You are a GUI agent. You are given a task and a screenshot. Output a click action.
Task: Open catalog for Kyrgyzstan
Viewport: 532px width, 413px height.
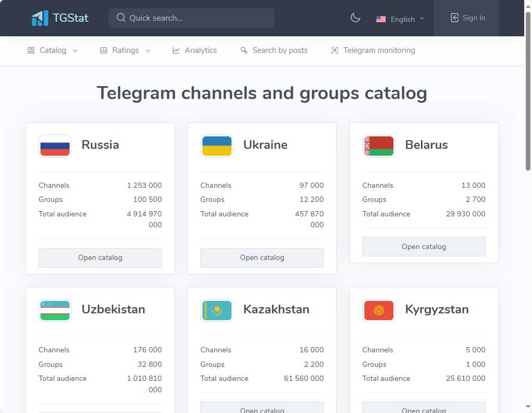424,408
